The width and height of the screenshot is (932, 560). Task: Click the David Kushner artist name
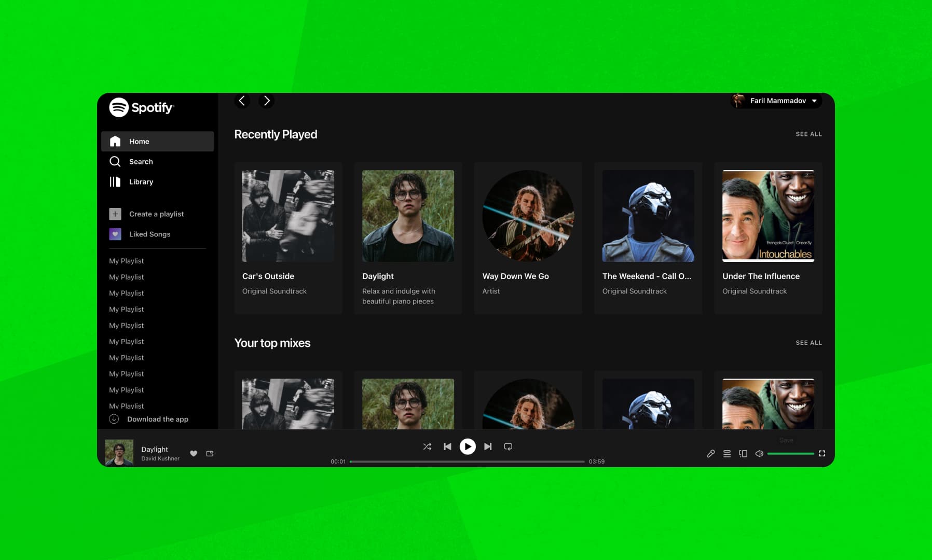(160, 458)
